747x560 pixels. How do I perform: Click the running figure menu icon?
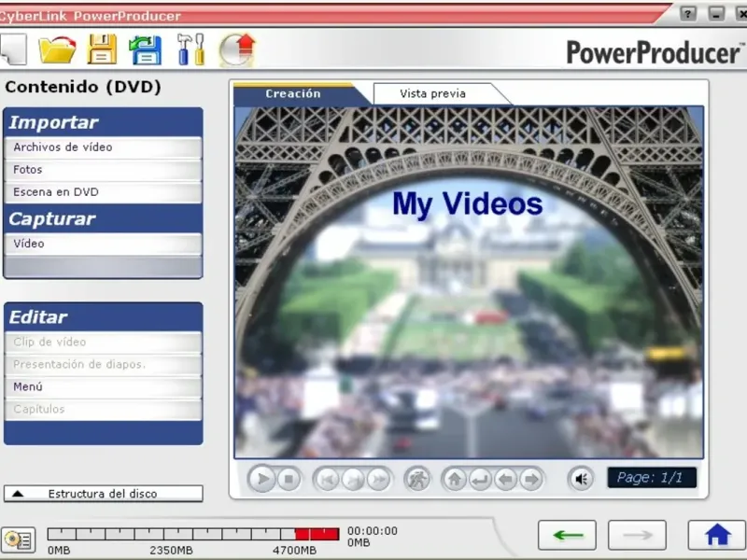click(x=417, y=480)
